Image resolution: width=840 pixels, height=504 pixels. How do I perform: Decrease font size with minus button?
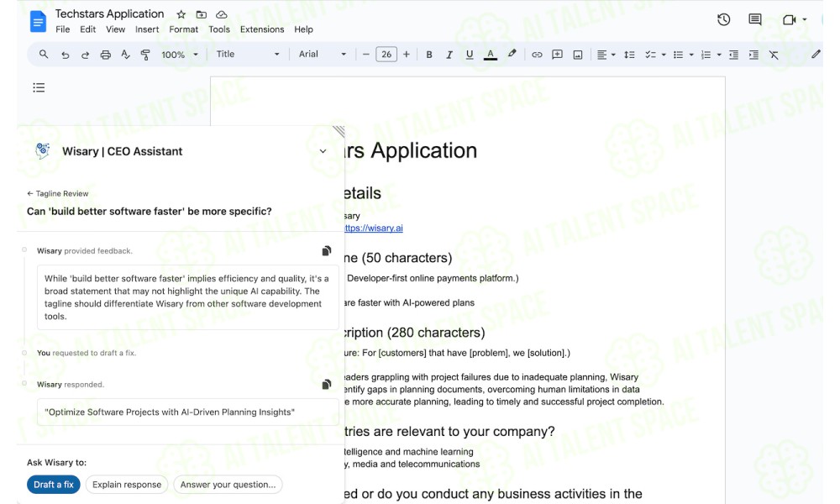(x=366, y=55)
